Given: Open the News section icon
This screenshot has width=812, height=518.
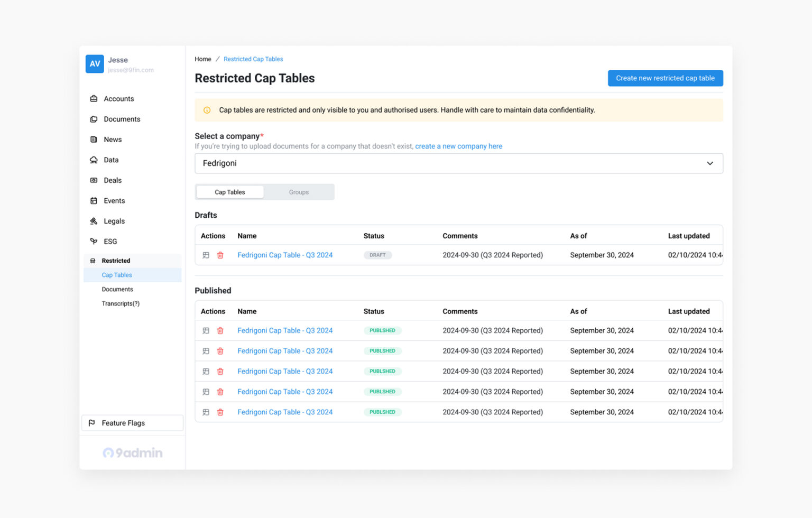Looking at the screenshot, I should pos(94,140).
